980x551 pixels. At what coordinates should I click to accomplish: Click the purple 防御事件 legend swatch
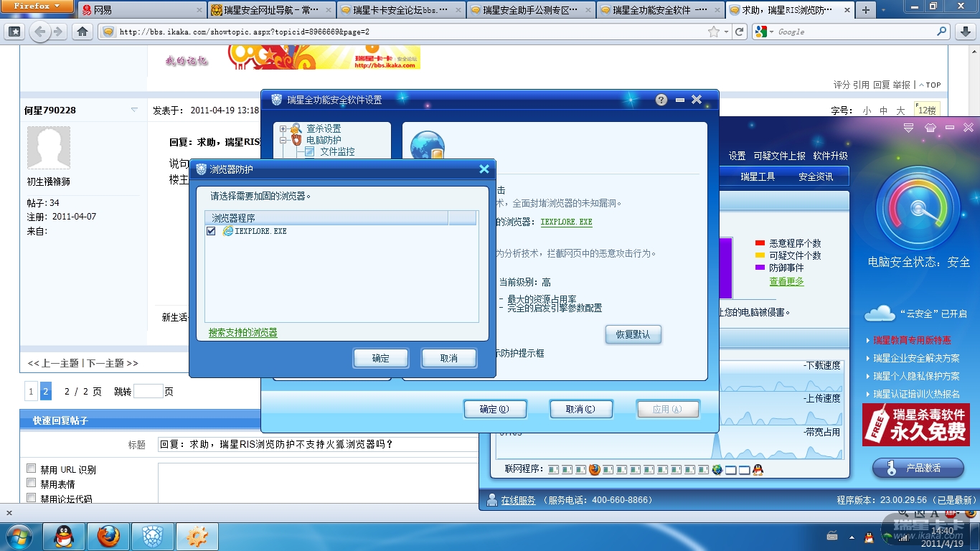click(x=760, y=268)
